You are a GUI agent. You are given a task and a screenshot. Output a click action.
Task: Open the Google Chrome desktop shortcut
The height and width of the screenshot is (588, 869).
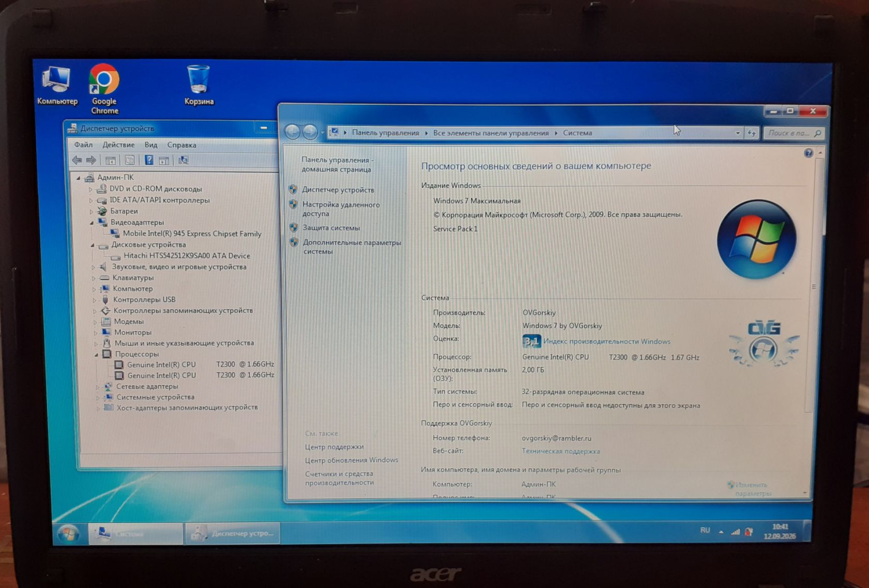click(x=104, y=89)
